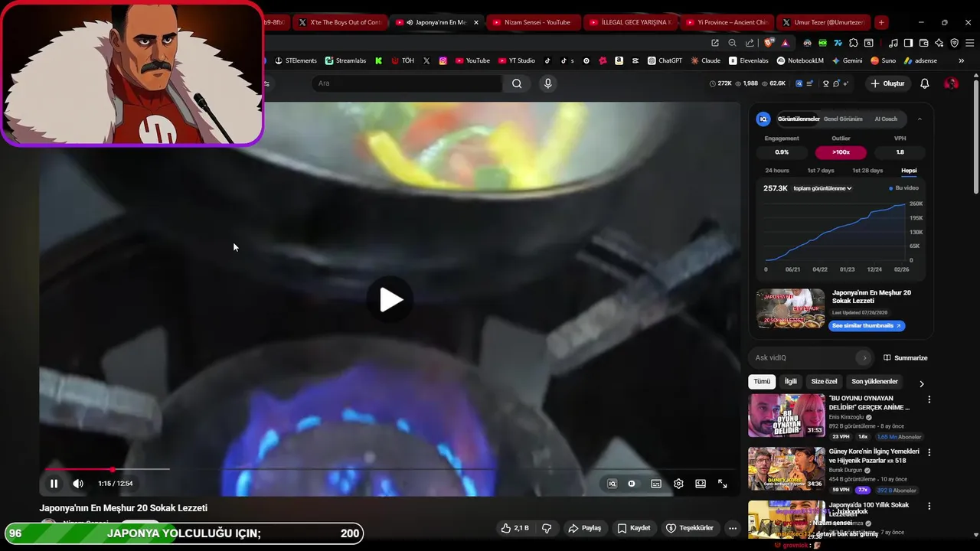The width and height of the screenshot is (980, 551).
Task: Select the Son yüklenenler filter chip
Action: point(874,382)
